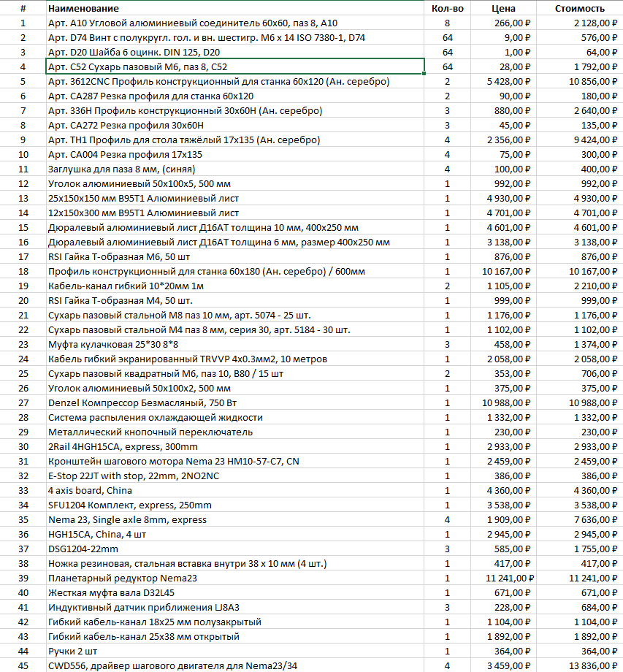
Task: Click the "Наименование" column header
Action: point(84,9)
